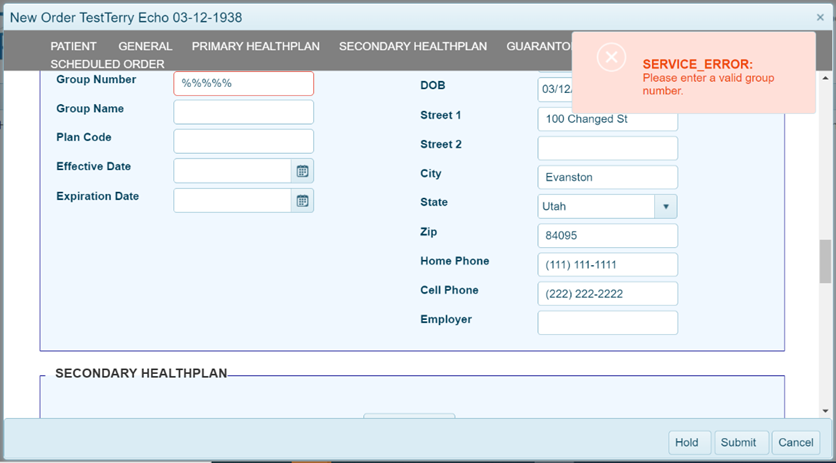The height and width of the screenshot is (463, 836).
Task: Open the SCHEDULED ORDER tab
Action: click(107, 64)
